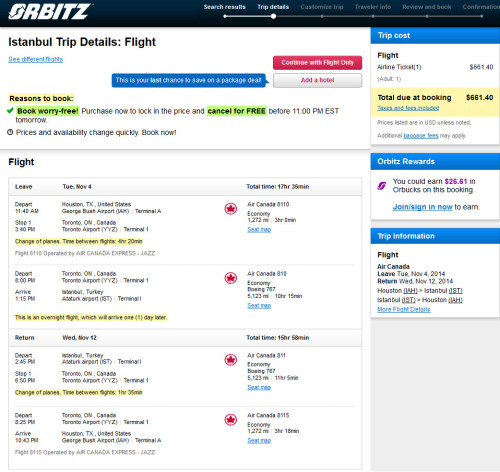500x472 pixels.
Task: Click the Air Canada logo beside flight 811
Action: [230, 360]
